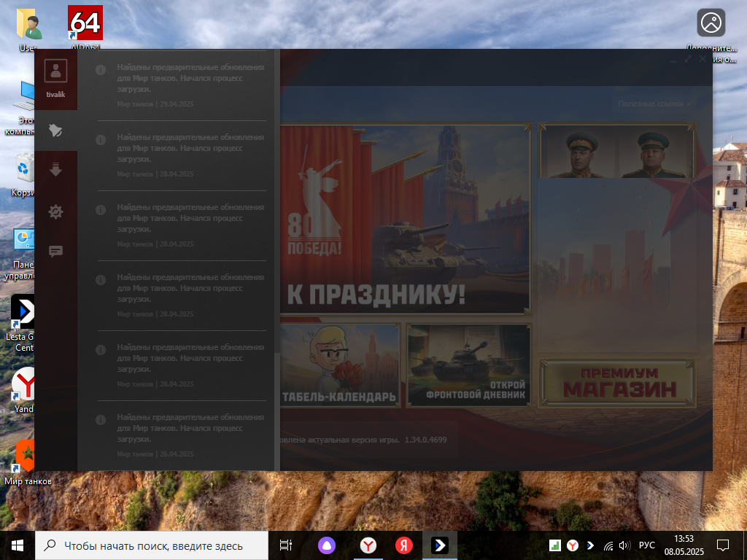Viewport: 747px width, 560px height.
Task: Open the Открой фронтовой дневник banner
Action: click(x=469, y=365)
